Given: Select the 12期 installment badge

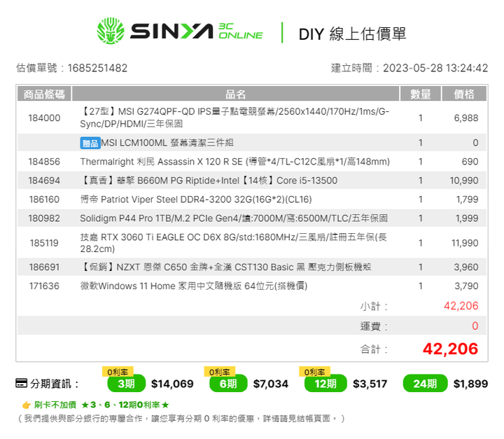Looking at the screenshot, I should 325,384.
